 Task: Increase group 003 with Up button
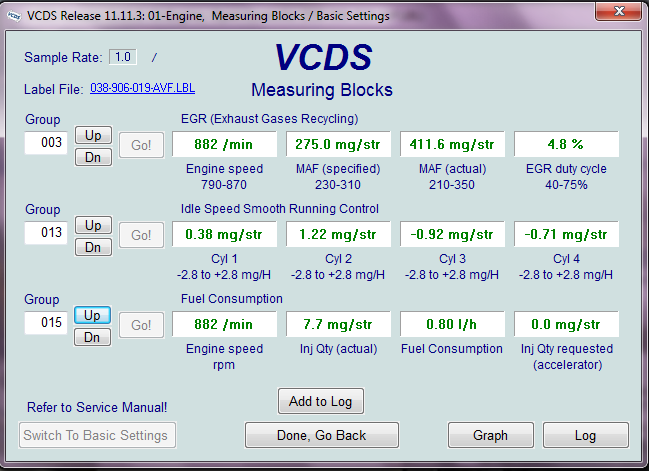tap(93, 135)
